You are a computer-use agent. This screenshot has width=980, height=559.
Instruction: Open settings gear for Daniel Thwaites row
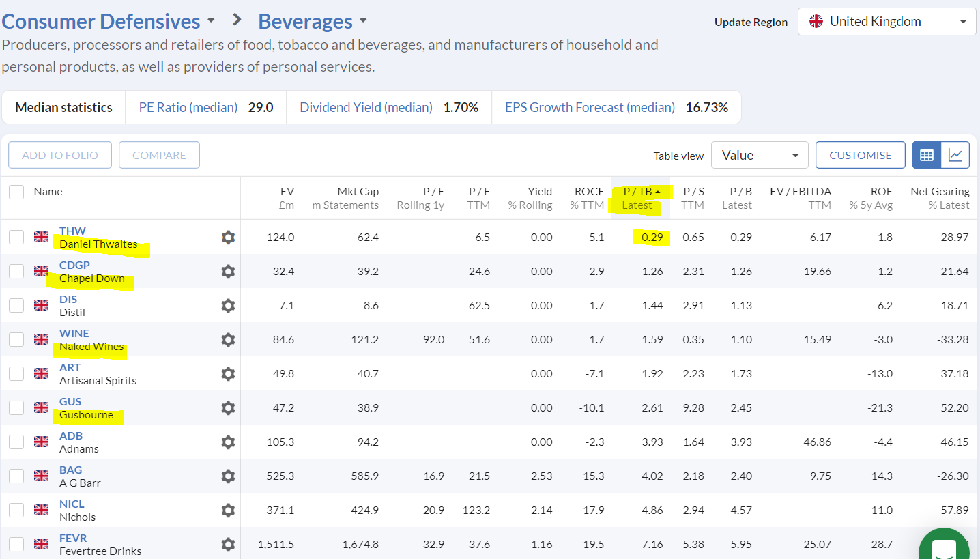(x=228, y=238)
